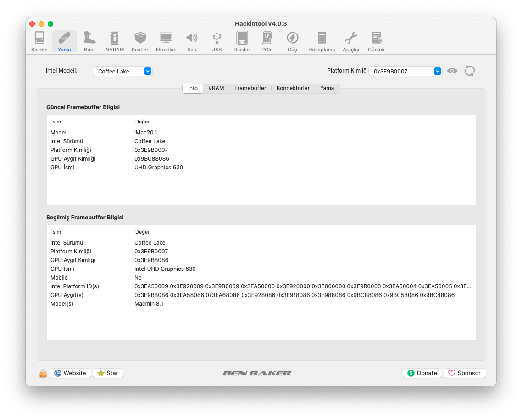Open Kextler from the toolbar
522x420 pixels.
[140, 41]
